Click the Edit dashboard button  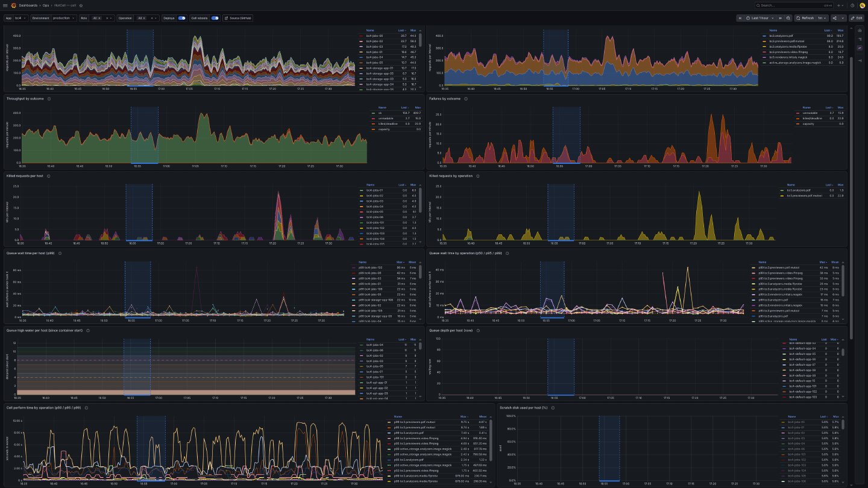[x=857, y=18]
